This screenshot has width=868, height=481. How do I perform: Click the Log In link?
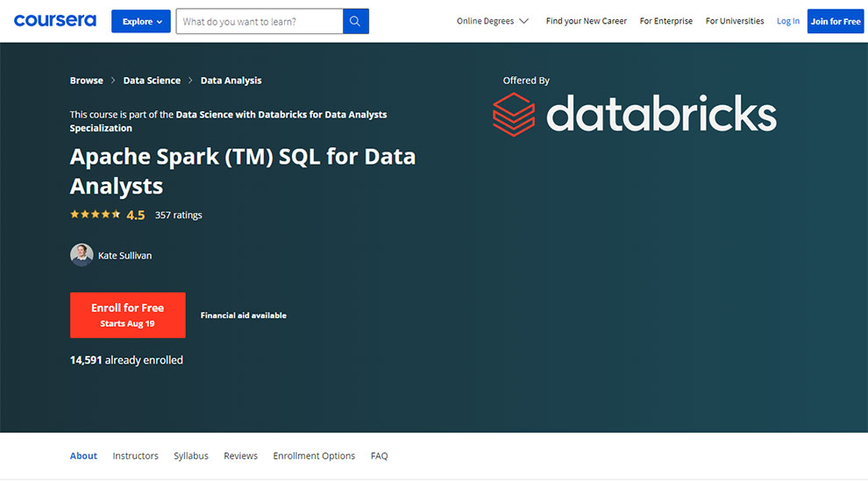click(787, 21)
